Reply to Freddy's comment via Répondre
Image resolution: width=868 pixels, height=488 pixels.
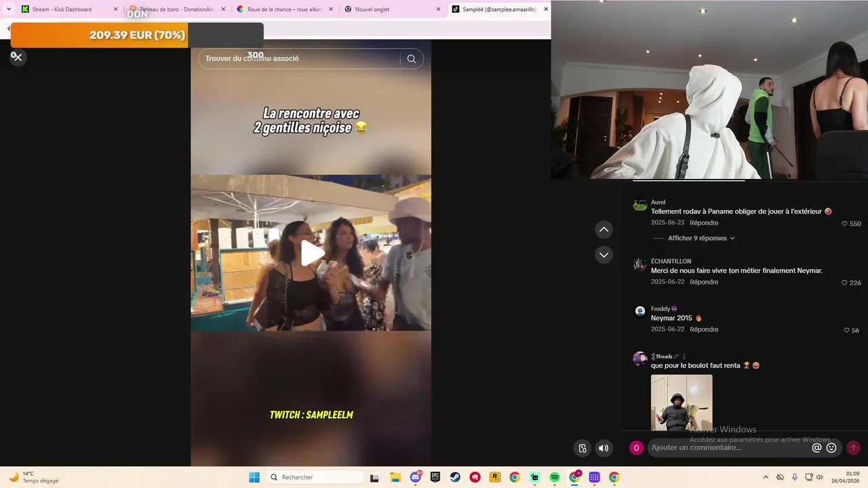click(x=704, y=329)
